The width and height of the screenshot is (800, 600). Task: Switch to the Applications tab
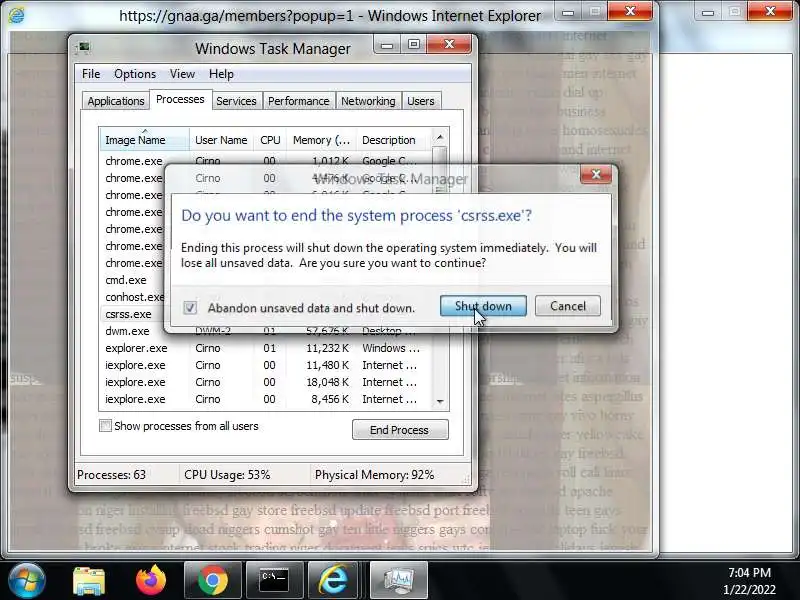[x=116, y=101]
